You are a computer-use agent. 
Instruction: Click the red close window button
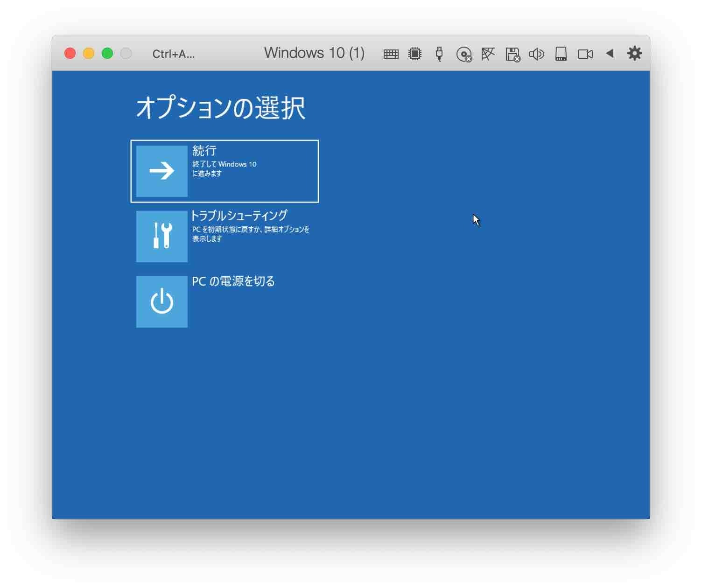pyautogui.click(x=70, y=53)
